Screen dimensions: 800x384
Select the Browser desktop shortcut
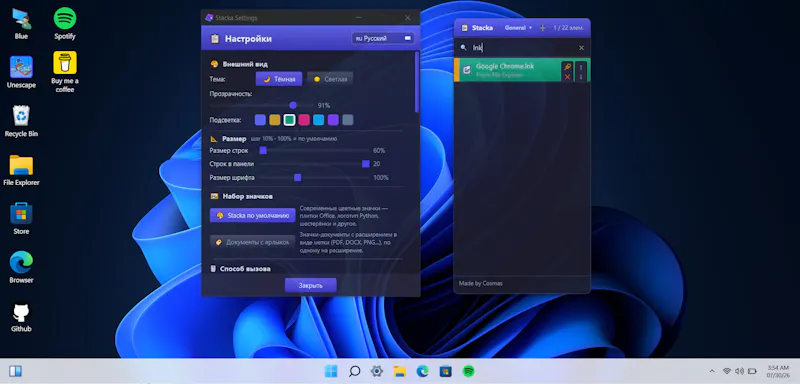click(x=21, y=267)
